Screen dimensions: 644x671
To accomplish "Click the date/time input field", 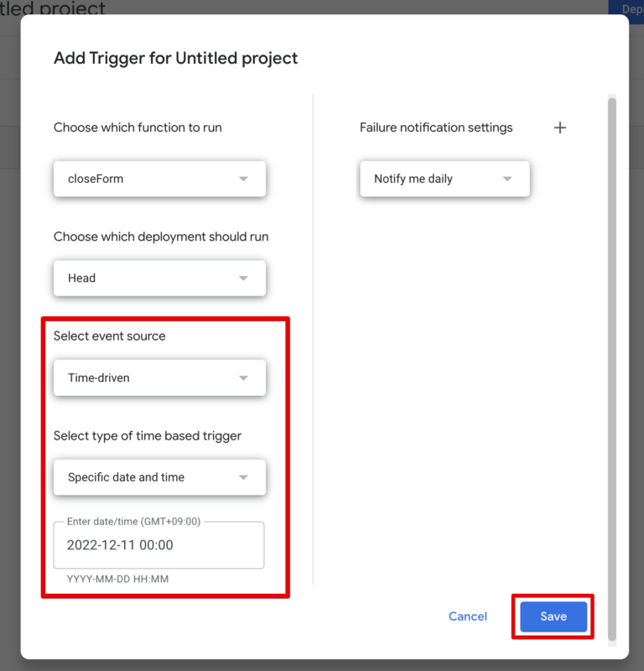I will pyautogui.click(x=159, y=545).
